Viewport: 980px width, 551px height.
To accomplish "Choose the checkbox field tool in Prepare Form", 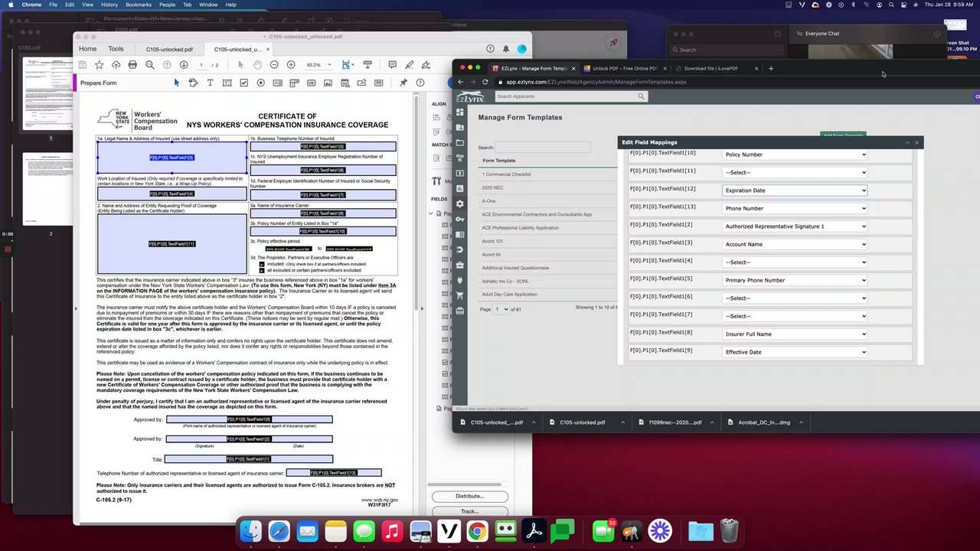I will click(243, 83).
